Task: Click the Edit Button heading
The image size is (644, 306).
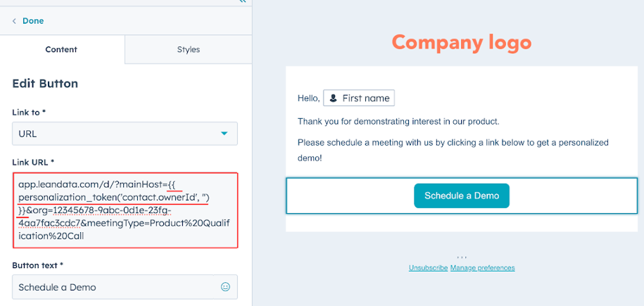Action: pos(45,84)
